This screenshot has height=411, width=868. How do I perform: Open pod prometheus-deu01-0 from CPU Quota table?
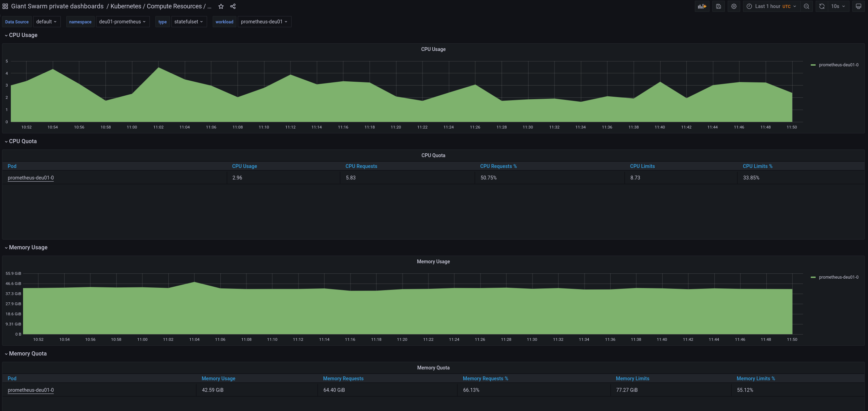[x=31, y=177]
